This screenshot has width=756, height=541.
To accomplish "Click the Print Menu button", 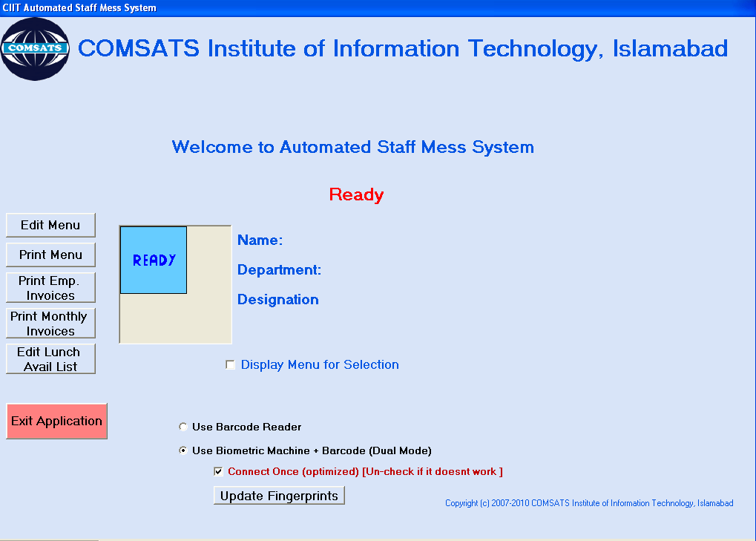I will (x=50, y=255).
